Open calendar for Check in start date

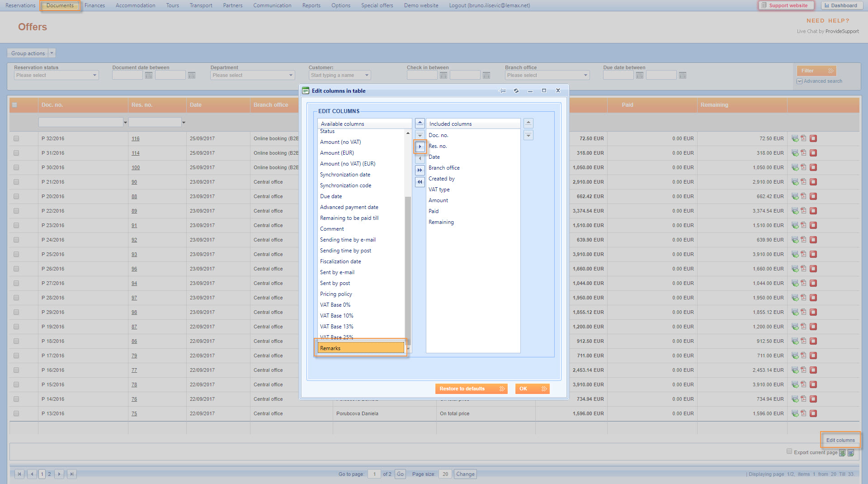[443, 75]
